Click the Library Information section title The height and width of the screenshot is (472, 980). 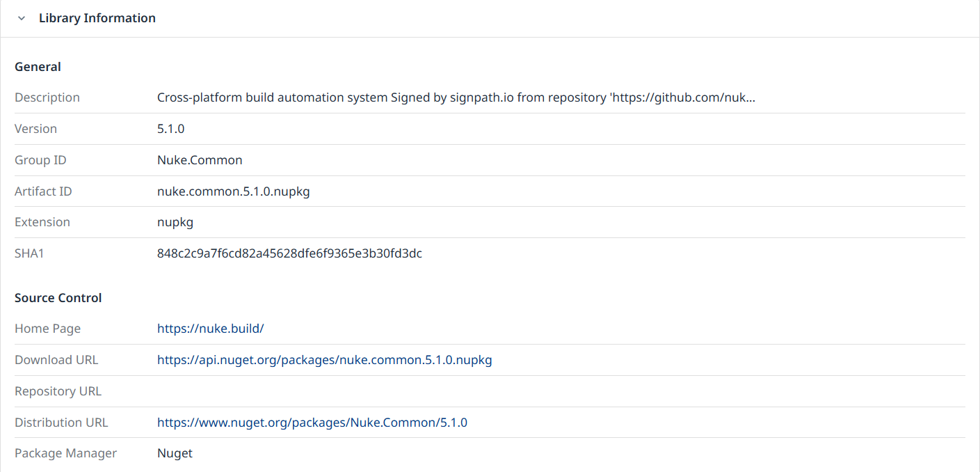(97, 18)
